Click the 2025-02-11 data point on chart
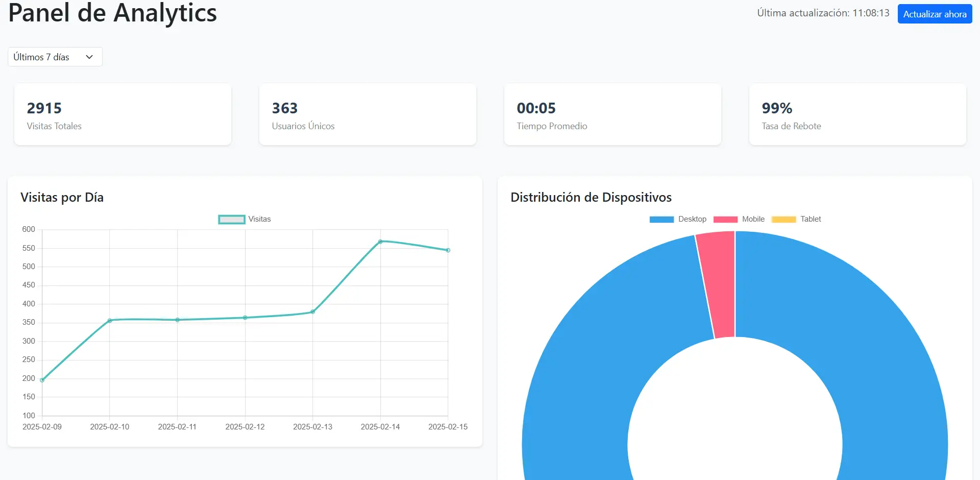Screen dimensions: 980x480 click(178, 320)
